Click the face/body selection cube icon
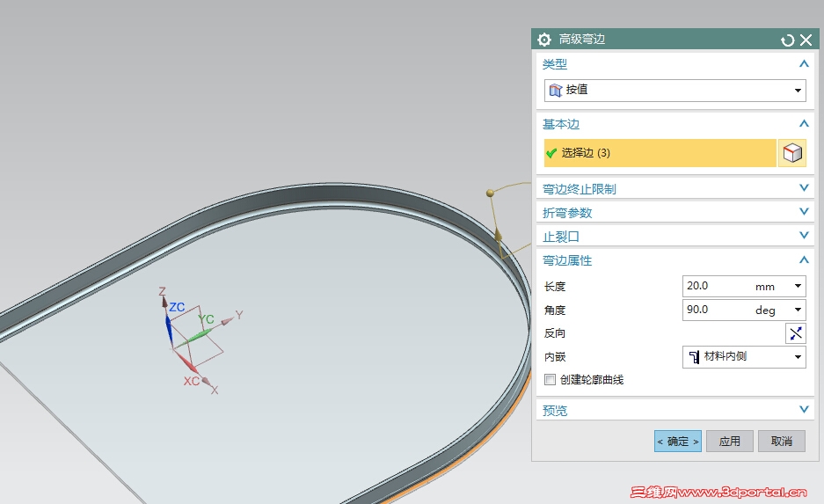The height and width of the screenshot is (504, 824). [x=792, y=153]
